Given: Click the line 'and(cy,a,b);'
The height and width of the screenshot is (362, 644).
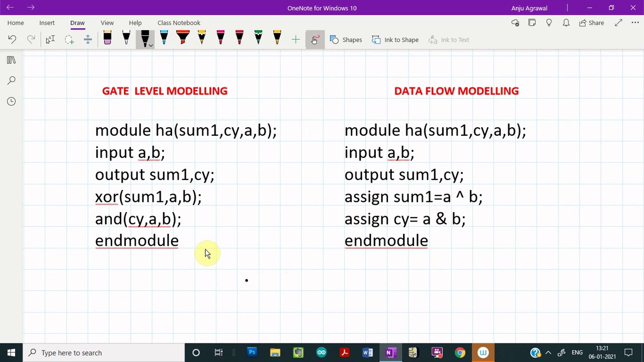Looking at the screenshot, I should point(138,219).
